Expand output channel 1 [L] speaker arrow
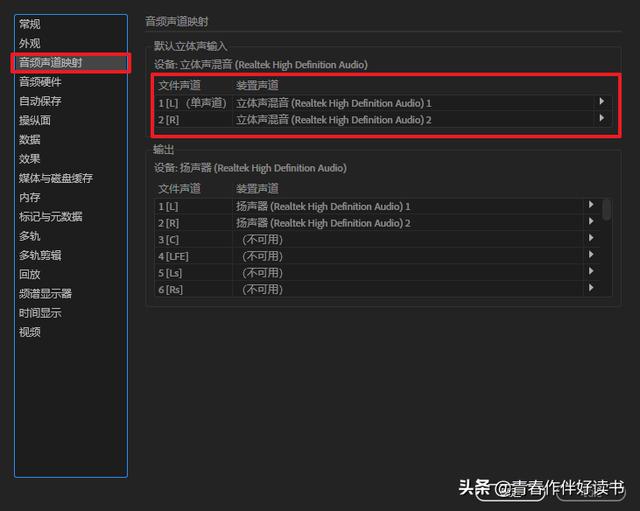 (591, 205)
